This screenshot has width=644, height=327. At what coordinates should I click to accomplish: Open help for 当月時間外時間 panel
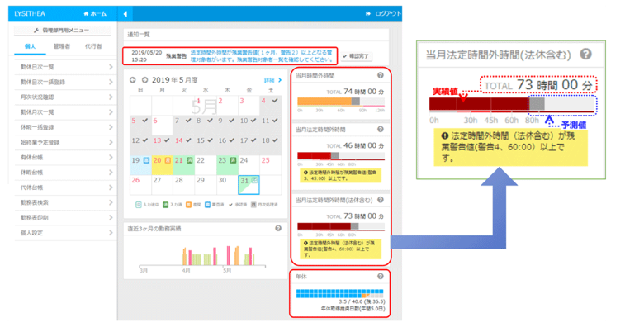pos(381,75)
